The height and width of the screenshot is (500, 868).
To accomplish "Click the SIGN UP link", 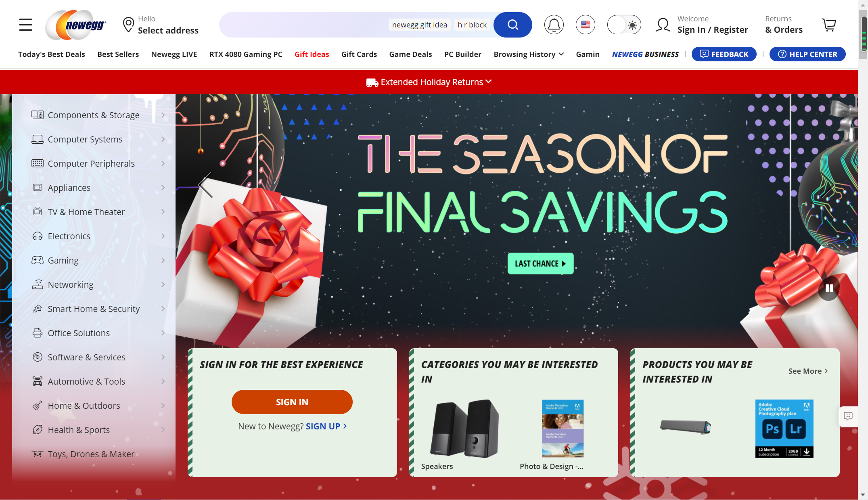I will pyautogui.click(x=326, y=426).
